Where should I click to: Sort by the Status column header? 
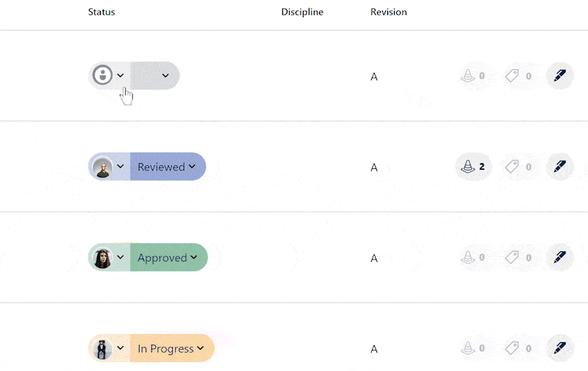coord(101,12)
